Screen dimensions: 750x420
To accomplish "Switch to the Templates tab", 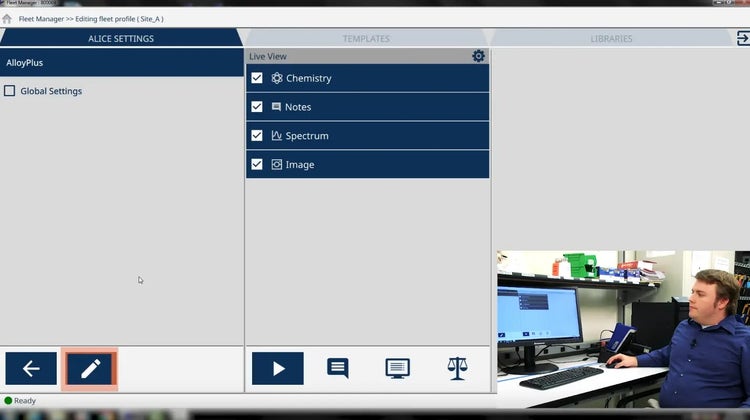I will [366, 39].
